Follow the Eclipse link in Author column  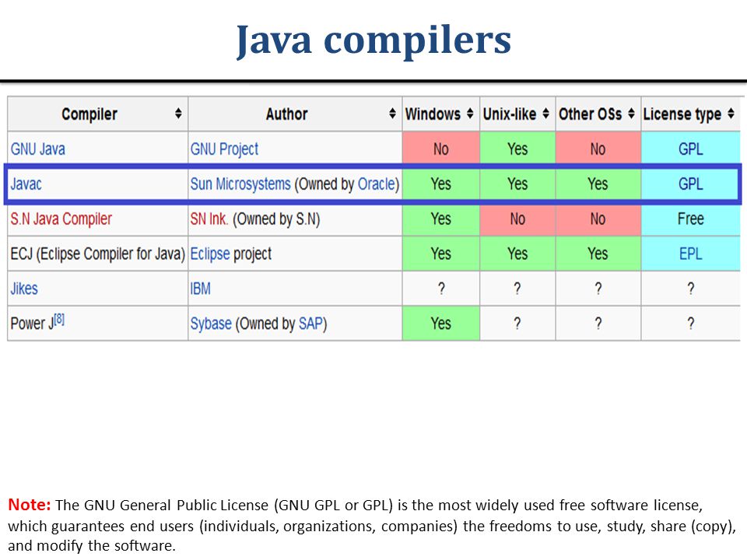click(210, 254)
